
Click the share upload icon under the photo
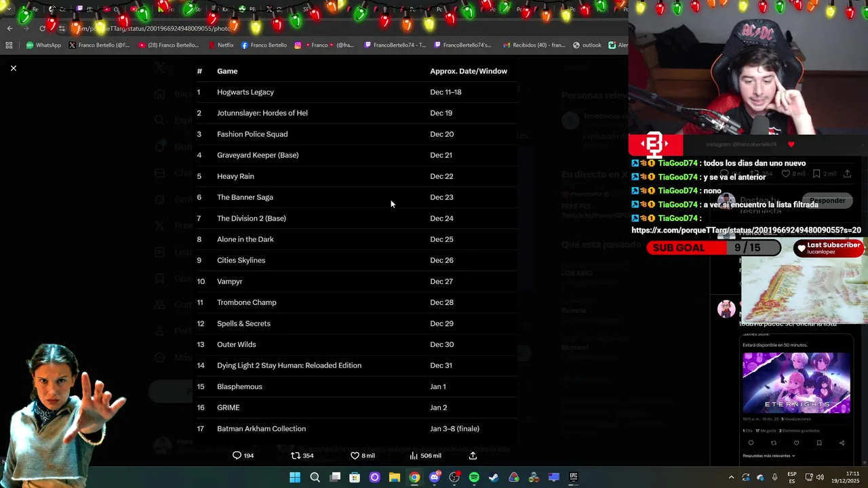[473, 455]
